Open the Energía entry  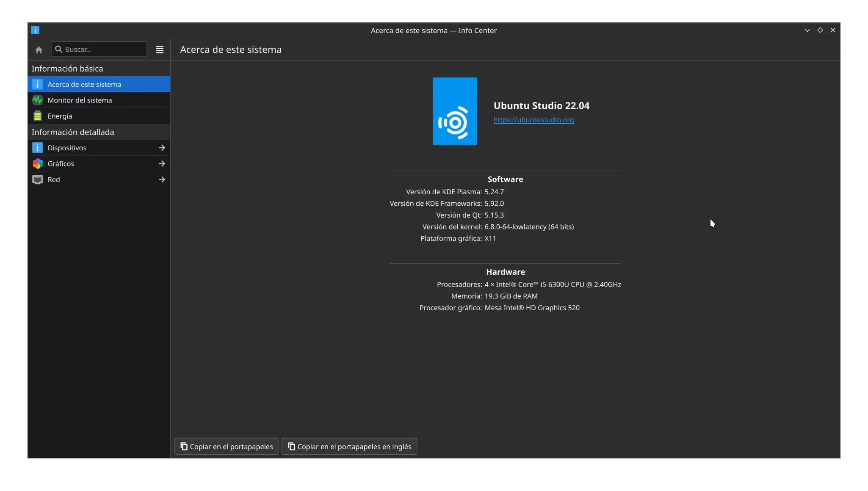coord(60,116)
